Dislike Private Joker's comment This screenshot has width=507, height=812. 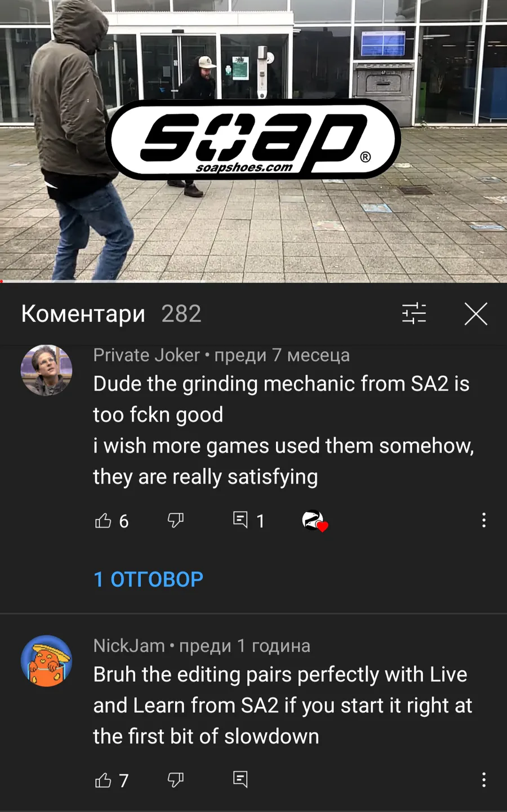tap(176, 520)
